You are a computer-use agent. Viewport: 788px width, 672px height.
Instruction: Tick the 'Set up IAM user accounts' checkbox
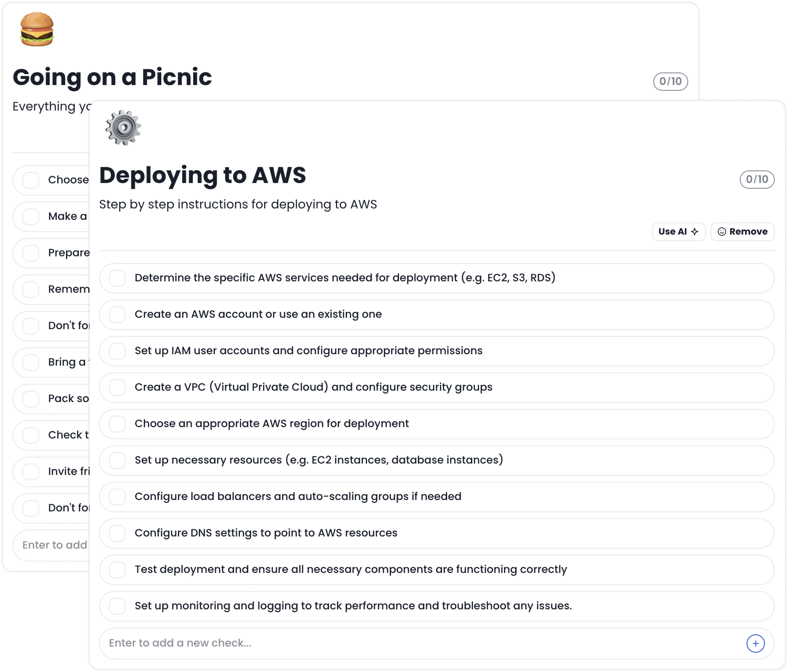pyautogui.click(x=117, y=351)
